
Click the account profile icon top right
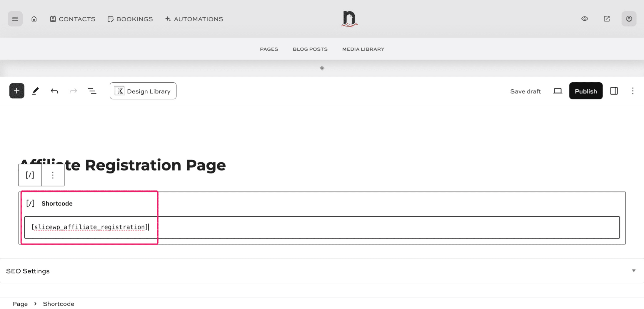(x=629, y=19)
